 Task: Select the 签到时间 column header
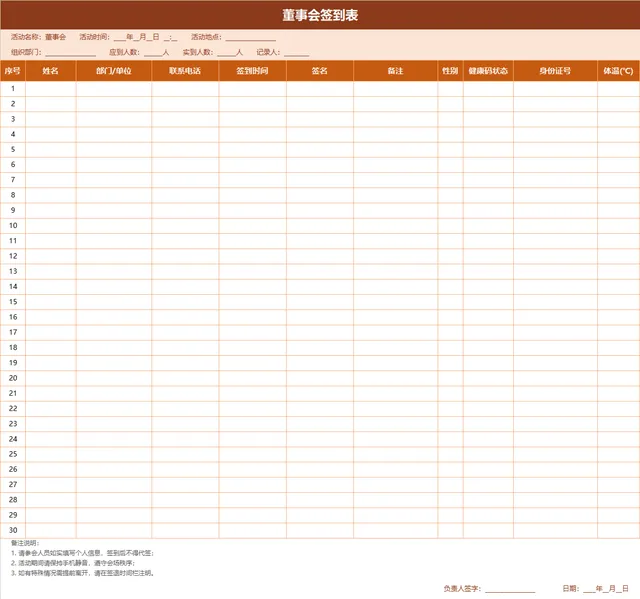(253, 71)
